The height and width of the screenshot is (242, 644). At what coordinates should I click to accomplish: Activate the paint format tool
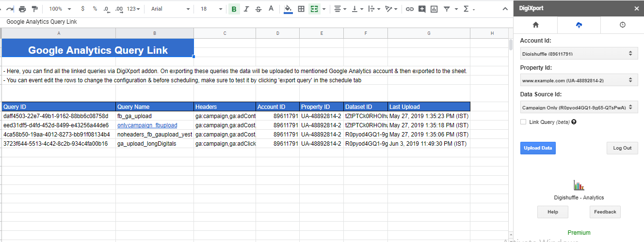35,9
